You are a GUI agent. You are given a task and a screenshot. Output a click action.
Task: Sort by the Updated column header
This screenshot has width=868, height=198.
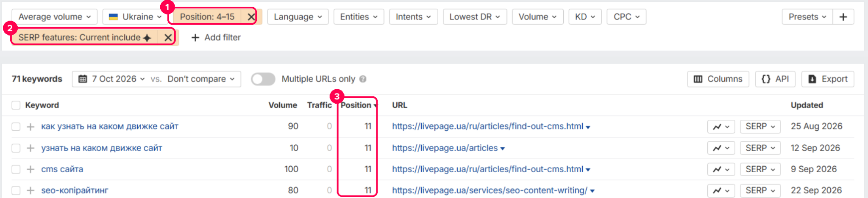[x=807, y=105]
